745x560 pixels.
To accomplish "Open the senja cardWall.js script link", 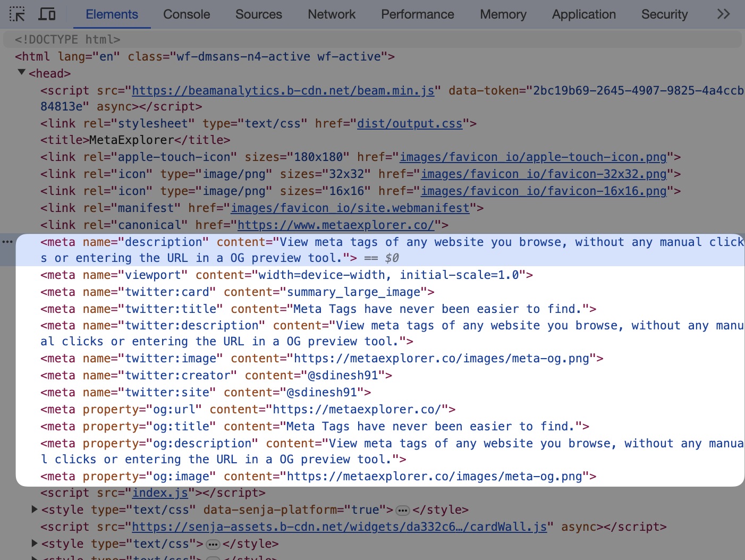I will (339, 527).
